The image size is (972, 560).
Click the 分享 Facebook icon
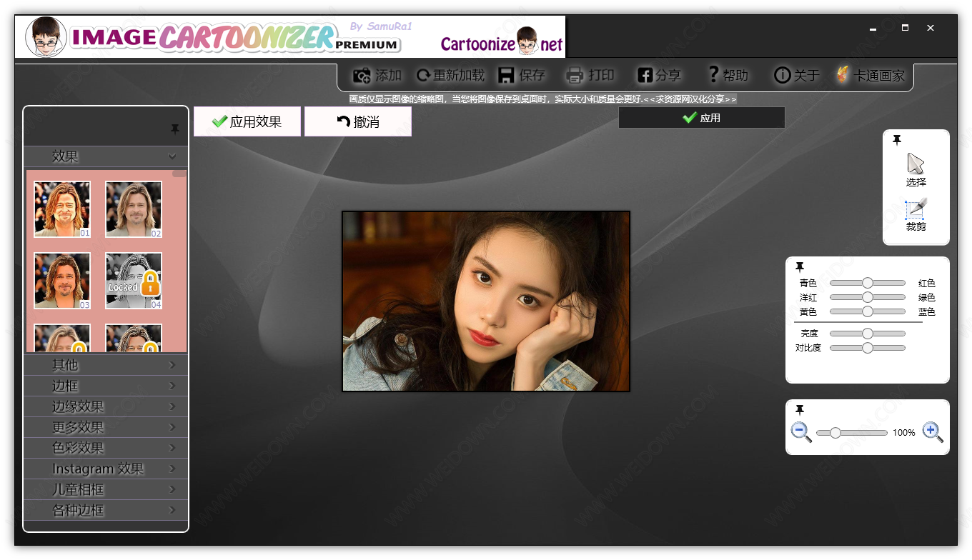(x=645, y=75)
